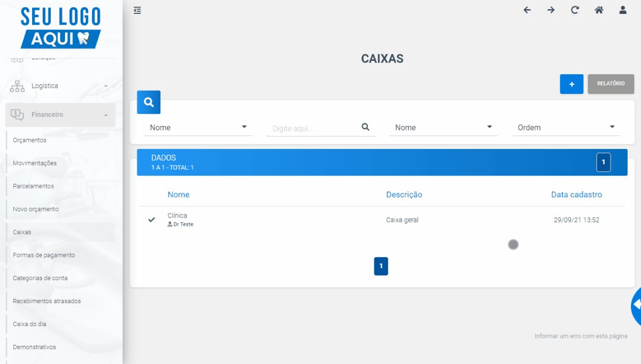Screen dimensions: 641x364
Task: Collapse the sidebar with the menu toggle icon
Action: tap(137, 10)
